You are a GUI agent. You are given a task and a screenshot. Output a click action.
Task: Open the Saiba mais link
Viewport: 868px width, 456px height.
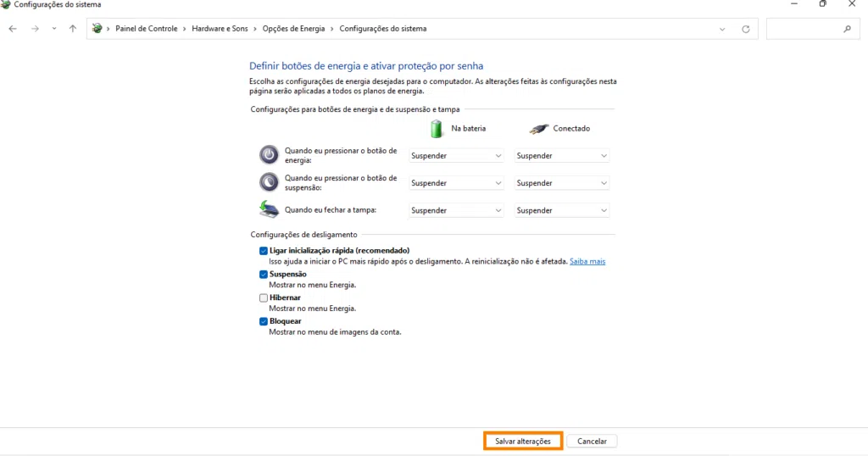click(587, 261)
